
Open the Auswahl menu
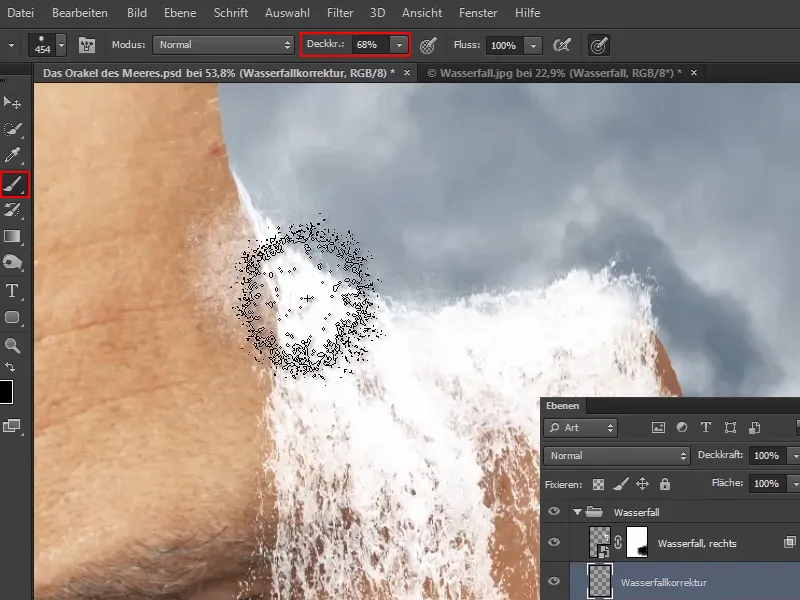click(287, 13)
